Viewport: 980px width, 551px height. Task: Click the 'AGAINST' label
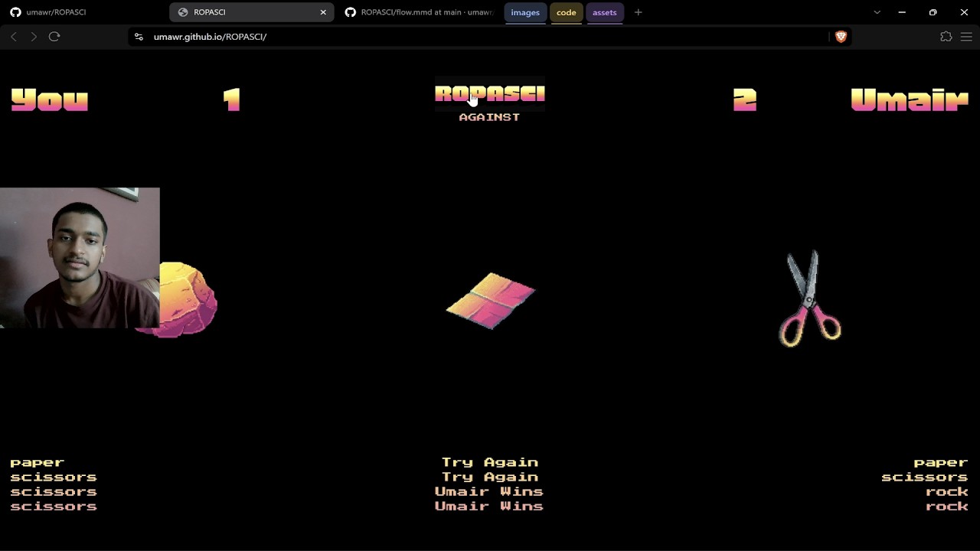tap(489, 117)
